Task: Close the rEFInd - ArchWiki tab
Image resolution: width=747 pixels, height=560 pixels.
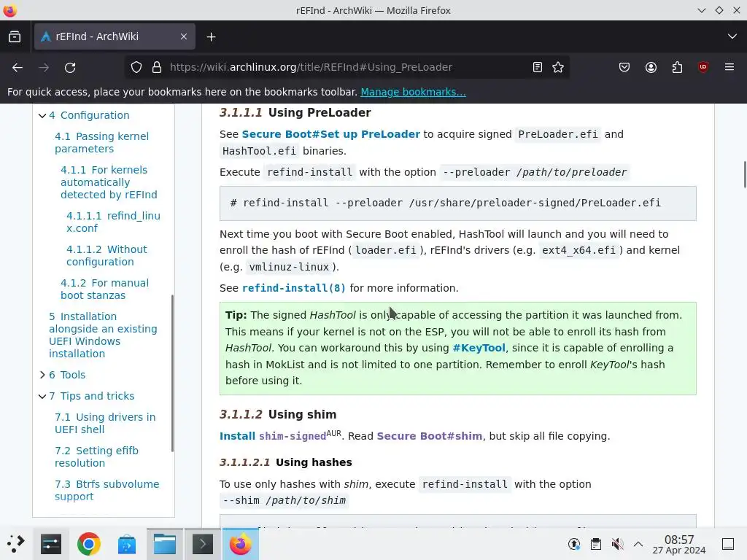Action: coord(183,36)
